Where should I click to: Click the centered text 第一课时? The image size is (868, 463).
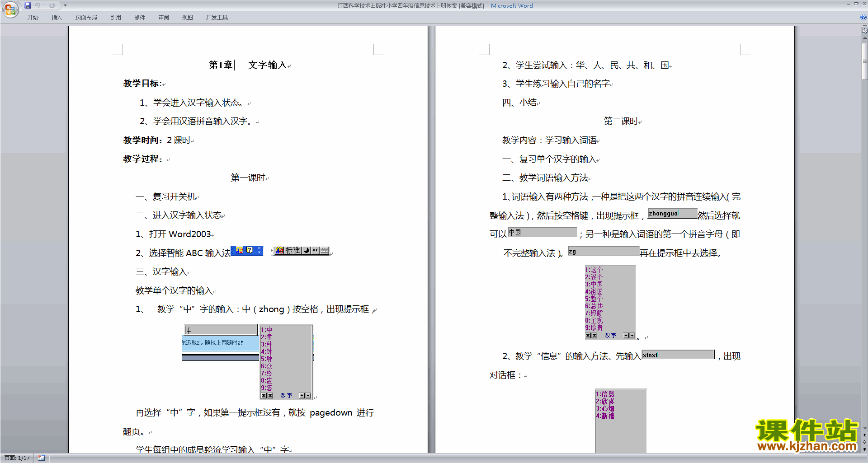pyautogui.click(x=248, y=178)
